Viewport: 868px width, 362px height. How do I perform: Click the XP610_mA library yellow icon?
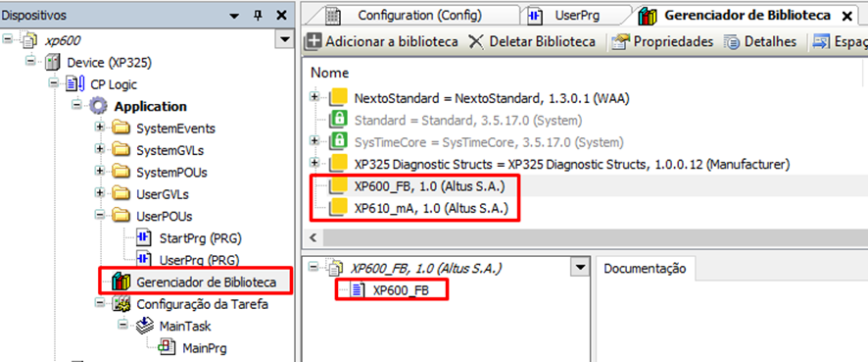click(x=337, y=208)
